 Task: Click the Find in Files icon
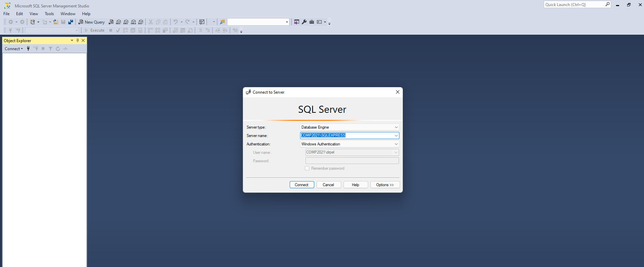[222, 22]
